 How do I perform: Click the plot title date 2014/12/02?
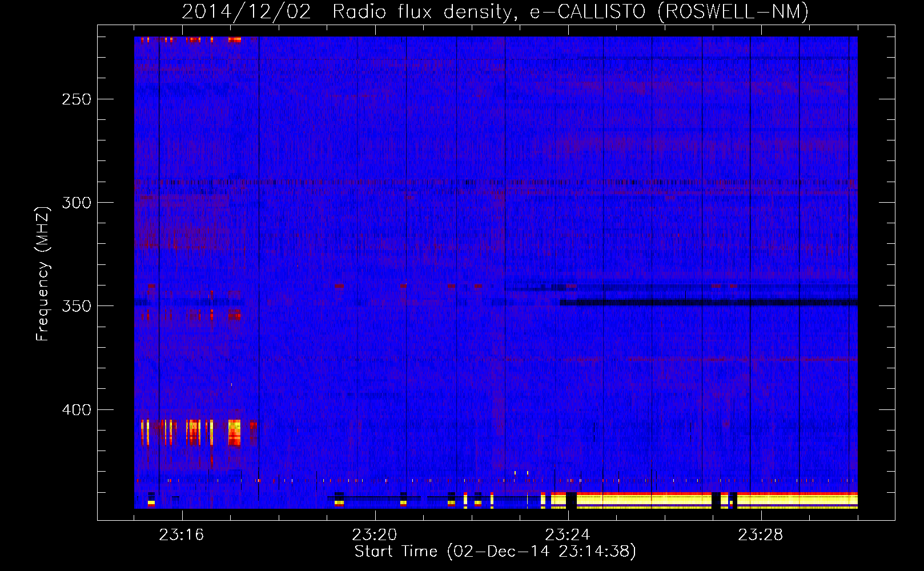[x=247, y=11]
